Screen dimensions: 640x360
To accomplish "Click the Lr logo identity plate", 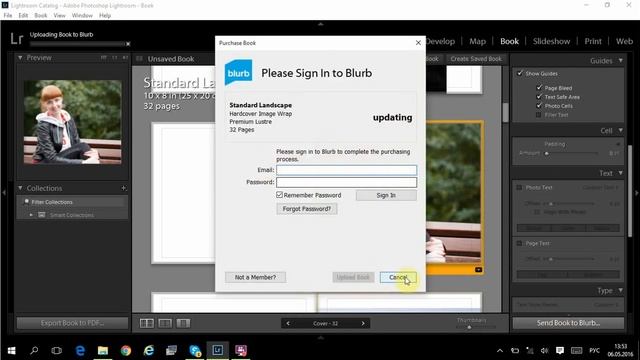I will click(17, 39).
